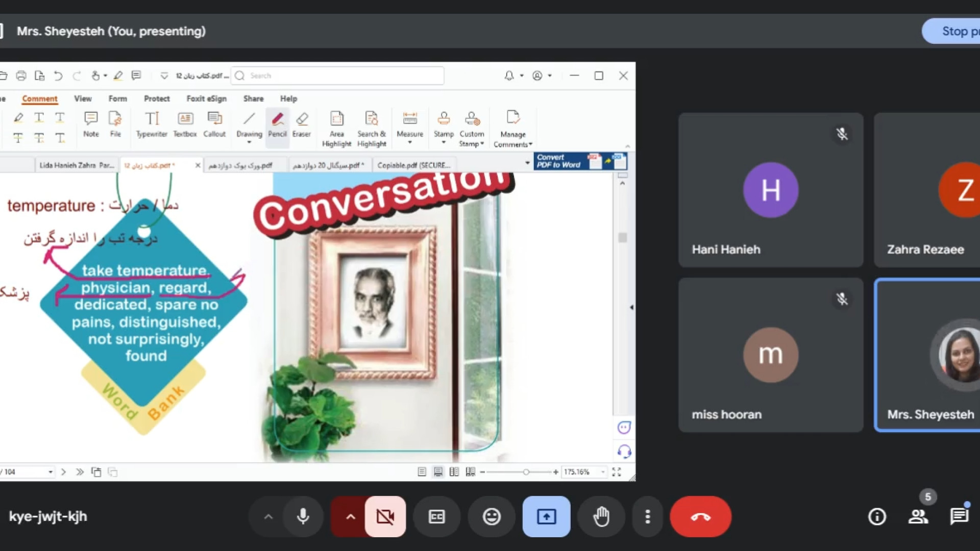Image resolution: width=980 pixels, height=551 pixels.
Task: Adjust the zoom slider in the status bar
Action: 526,472
